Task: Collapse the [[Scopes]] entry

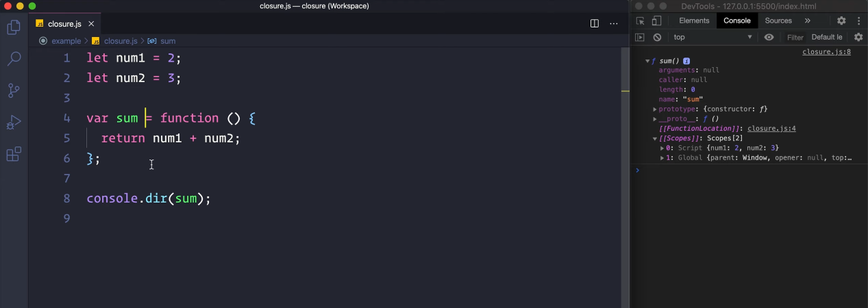Action: pyautogui.click(x=655, y=138)
